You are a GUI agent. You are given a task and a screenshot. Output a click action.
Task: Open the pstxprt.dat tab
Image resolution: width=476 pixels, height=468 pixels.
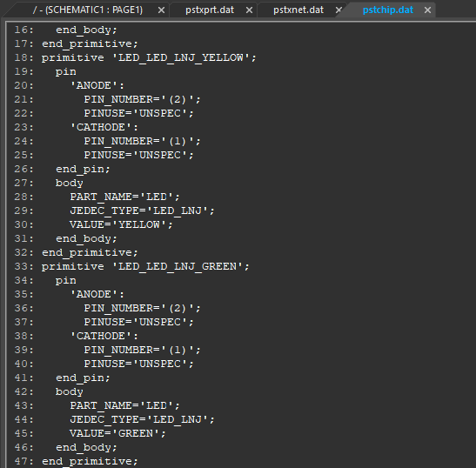point(210,10)
